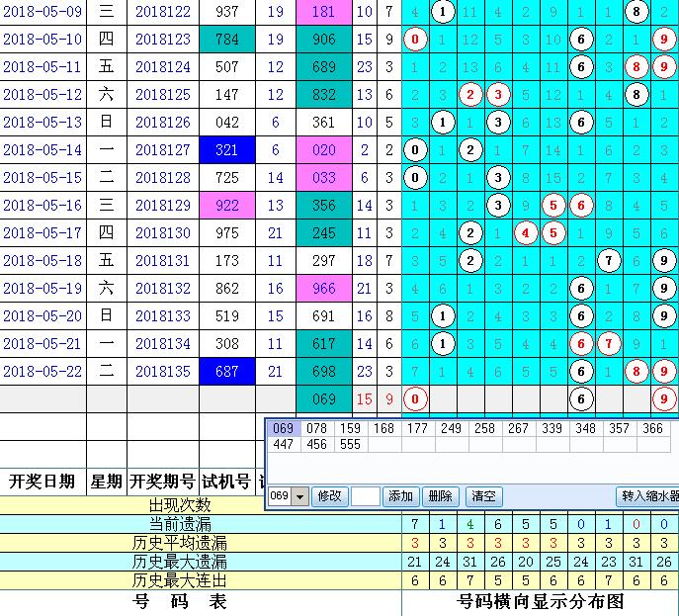
Task: Select number 159 in the number list
Action: pyautogui.click(x=350, y=428)
